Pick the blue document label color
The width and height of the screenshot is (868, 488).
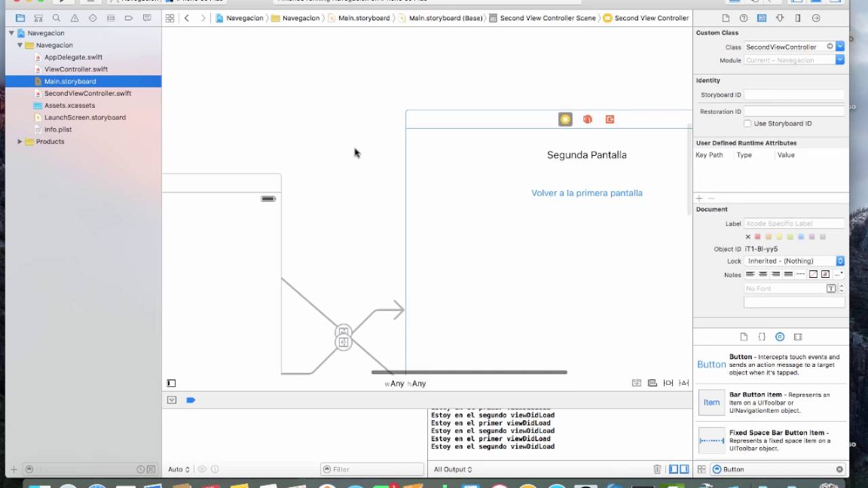(x=801, y=237)
